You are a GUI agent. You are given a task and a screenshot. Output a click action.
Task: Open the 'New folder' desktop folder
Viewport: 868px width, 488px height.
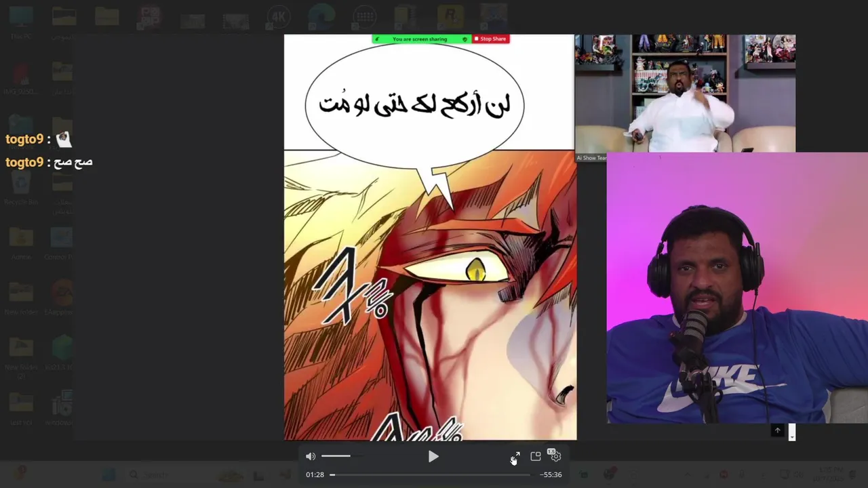point(21,298)
